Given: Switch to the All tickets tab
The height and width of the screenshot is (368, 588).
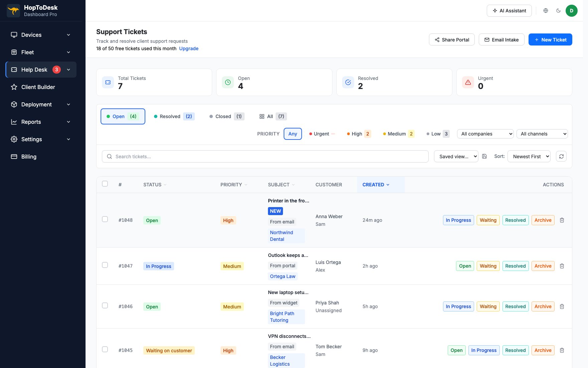Looking at the screenshot, I should (273, 116).
